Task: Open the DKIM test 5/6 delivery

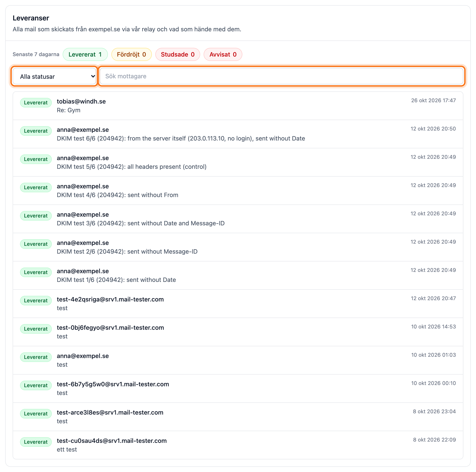Action: (238, 162)
